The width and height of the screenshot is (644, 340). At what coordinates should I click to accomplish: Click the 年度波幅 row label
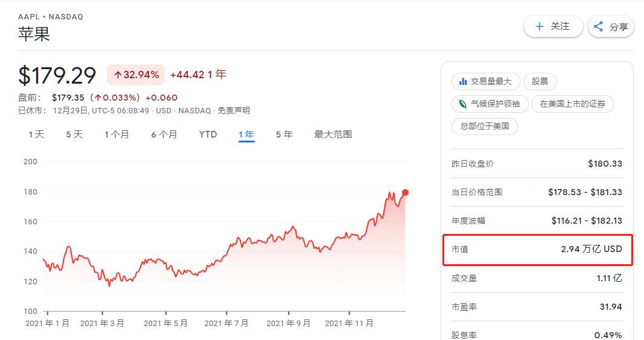(x=468, y=221)
